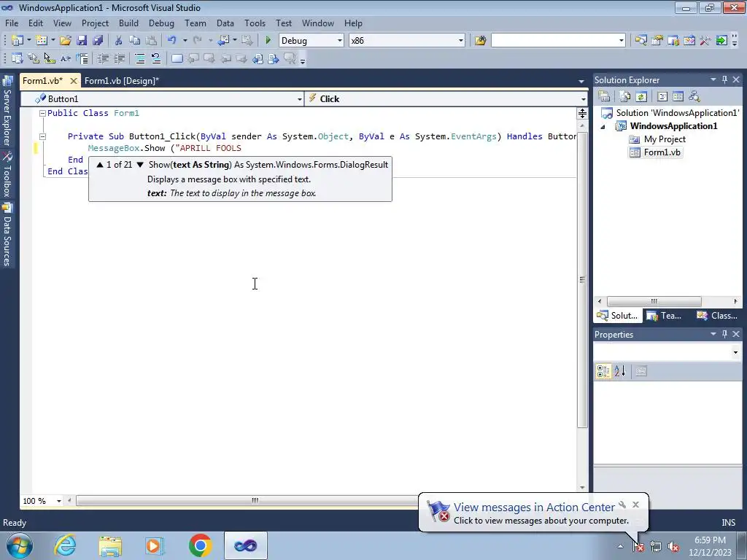The image size is (747, 560).
Task: Switch Properties to Categorized view
Action: click(x=603, y=371)
